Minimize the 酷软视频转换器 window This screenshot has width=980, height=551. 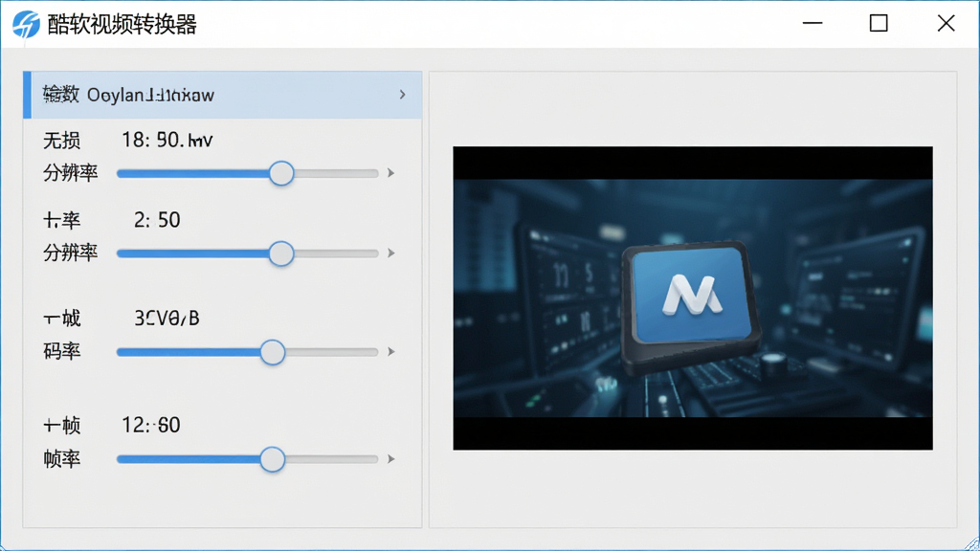813,24
